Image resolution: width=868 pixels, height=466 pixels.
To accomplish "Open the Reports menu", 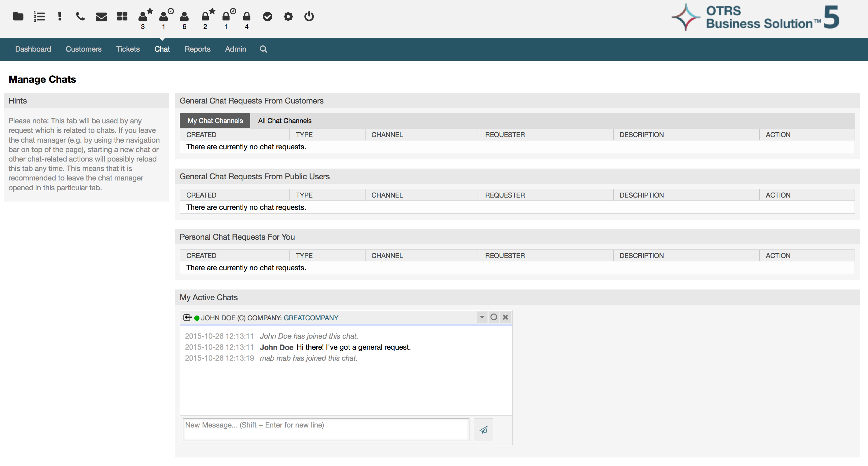I will [197, 49].
